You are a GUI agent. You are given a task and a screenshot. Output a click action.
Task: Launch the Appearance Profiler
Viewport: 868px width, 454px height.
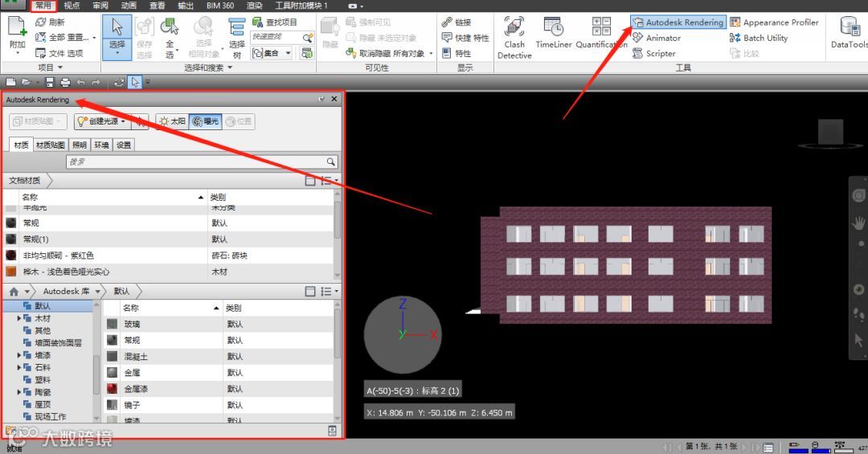point(774,22)
